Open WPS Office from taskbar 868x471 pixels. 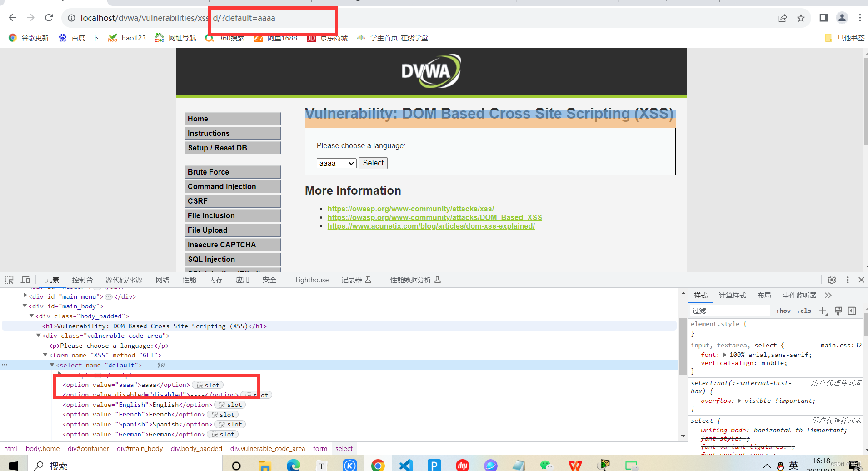(x=575, y=465)
